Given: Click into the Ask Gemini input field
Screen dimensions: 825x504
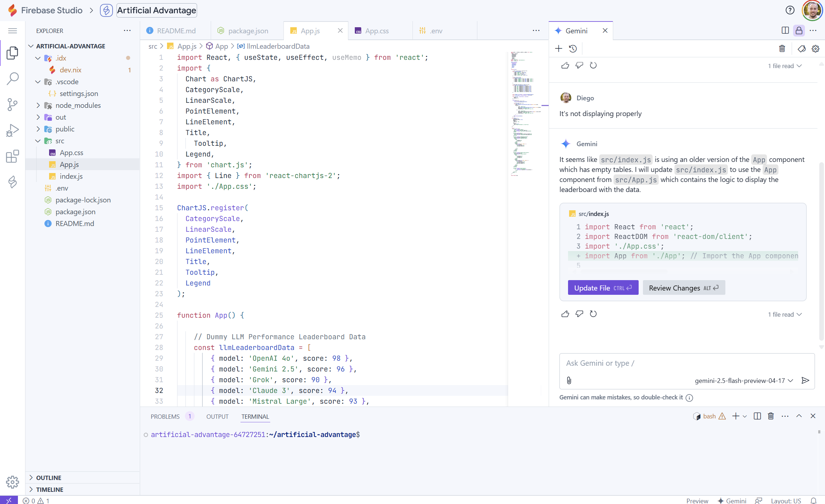Looking at the screenshot, I should tap(687, 363).
